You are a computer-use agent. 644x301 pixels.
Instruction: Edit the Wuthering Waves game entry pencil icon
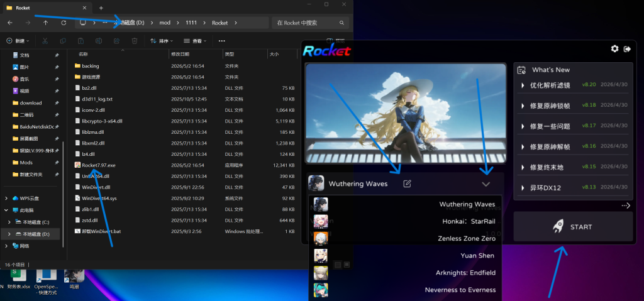[x=407, y=183]
